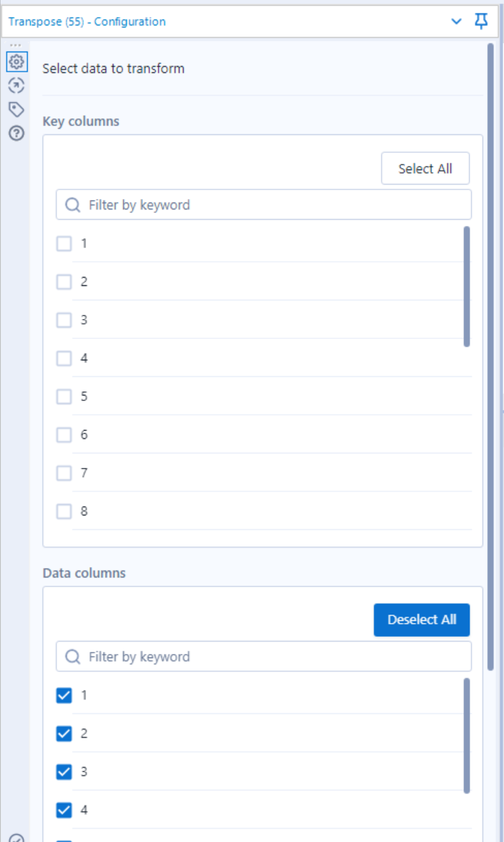Open the Help question mark icon
Image resolution: width=504 pixels, height=842 pixels.
(17, 134)
